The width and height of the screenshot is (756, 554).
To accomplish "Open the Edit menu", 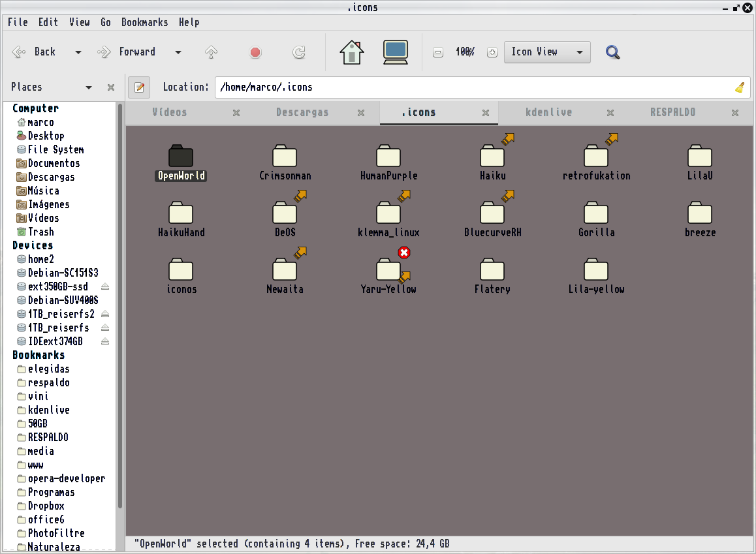I will pyautogui.click(x=48, y=22).
